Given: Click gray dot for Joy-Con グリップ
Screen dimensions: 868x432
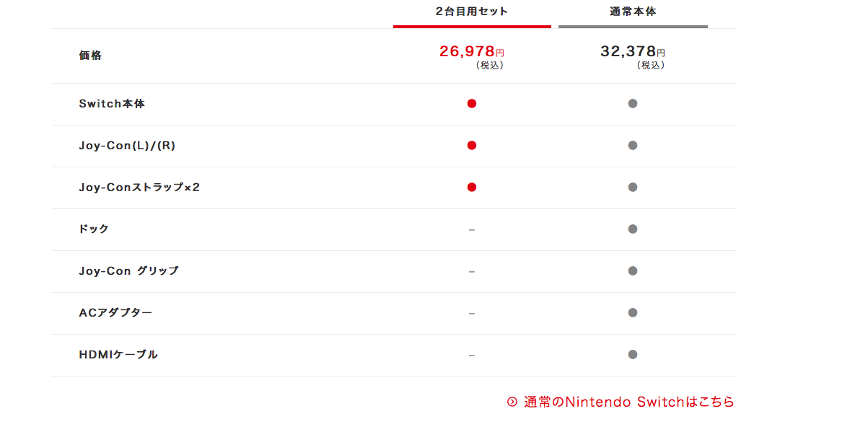Looking at the screenshot, I should 633,270.
